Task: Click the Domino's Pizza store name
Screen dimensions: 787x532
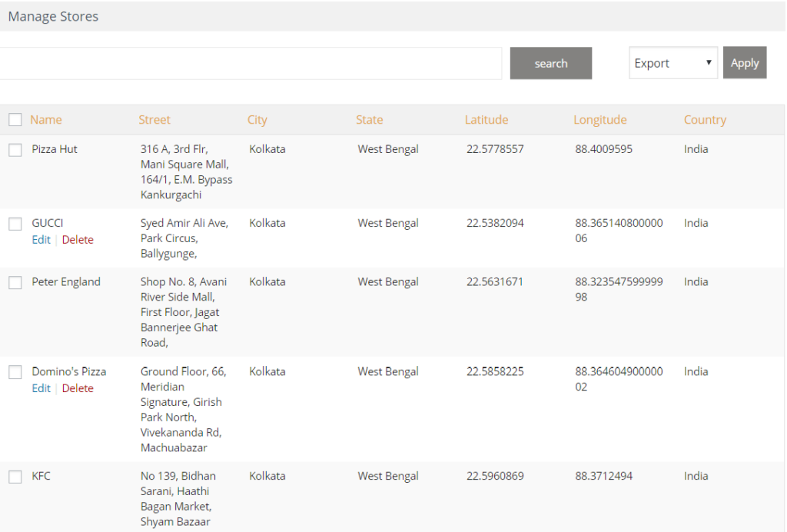Action: pos(69,371)
